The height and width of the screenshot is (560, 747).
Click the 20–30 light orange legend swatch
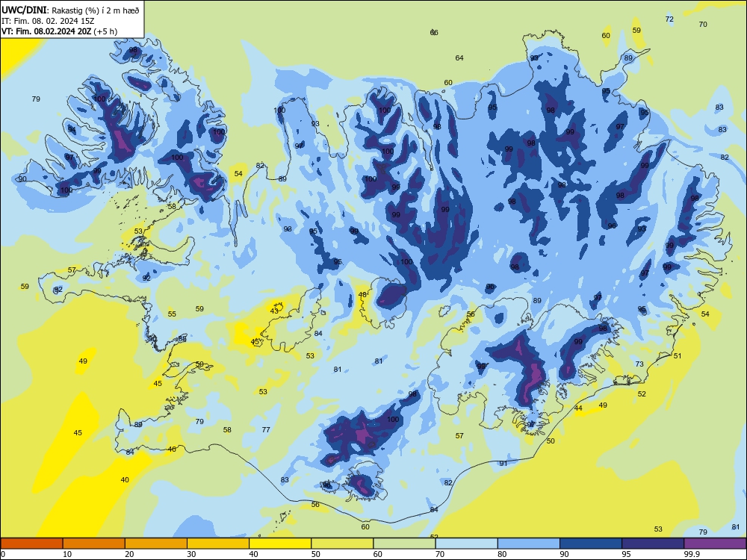[x=156, y=544]
